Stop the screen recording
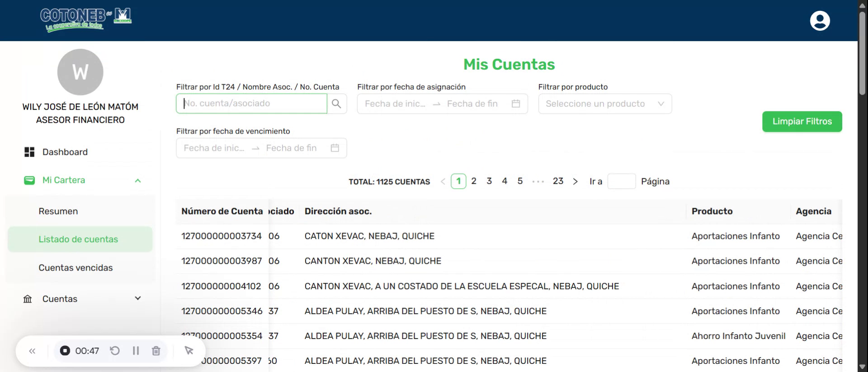This screenshot has height=372, width=868. (65, 351)
